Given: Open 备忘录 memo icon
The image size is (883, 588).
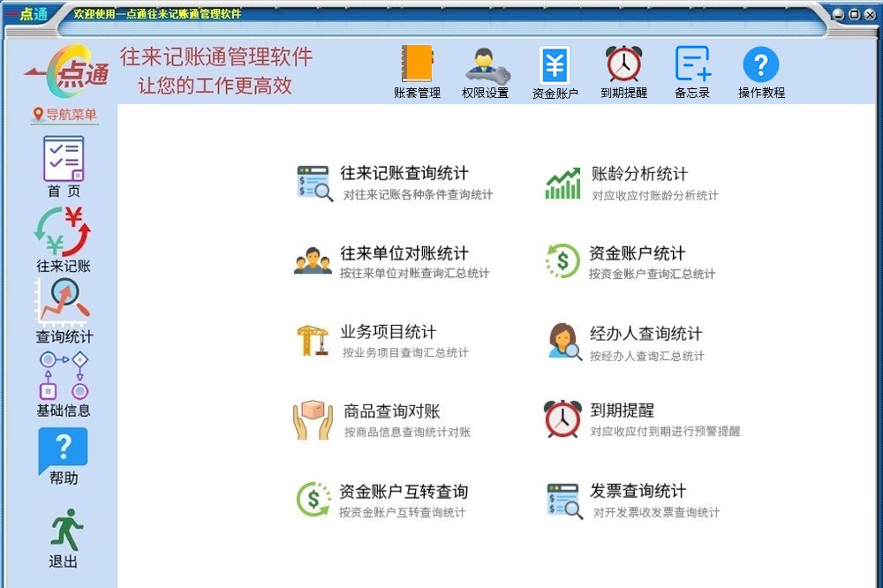Looking at the screenshot, I should tap(692, 64).
